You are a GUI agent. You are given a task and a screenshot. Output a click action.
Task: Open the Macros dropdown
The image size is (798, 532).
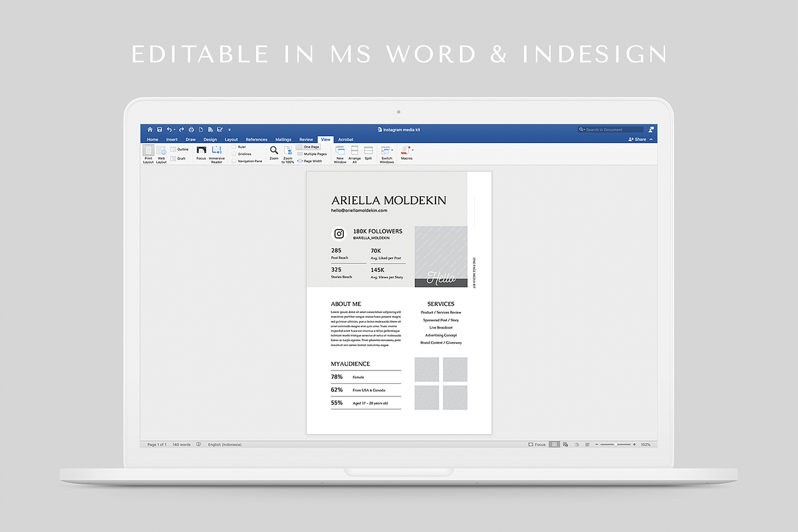406,154
